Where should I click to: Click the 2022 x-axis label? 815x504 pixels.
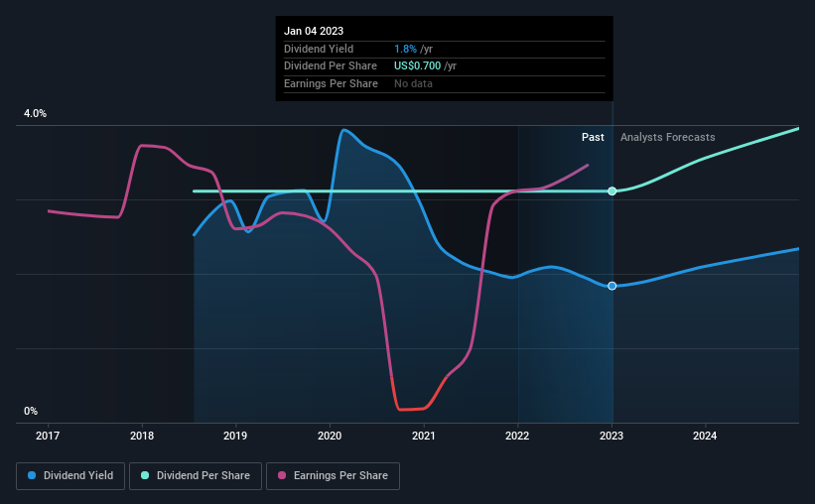pos(517,436)
